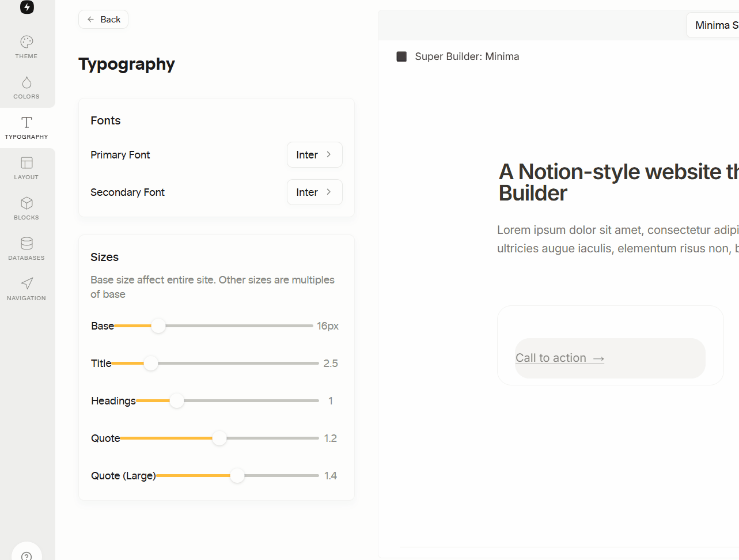
Task: Click the Super Builder: Minima site title
Action: pyautogui.click(x=467, y=56)
